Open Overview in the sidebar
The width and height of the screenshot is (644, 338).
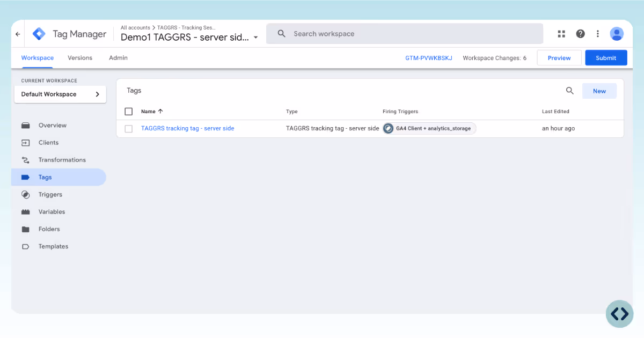pos(53,126)
